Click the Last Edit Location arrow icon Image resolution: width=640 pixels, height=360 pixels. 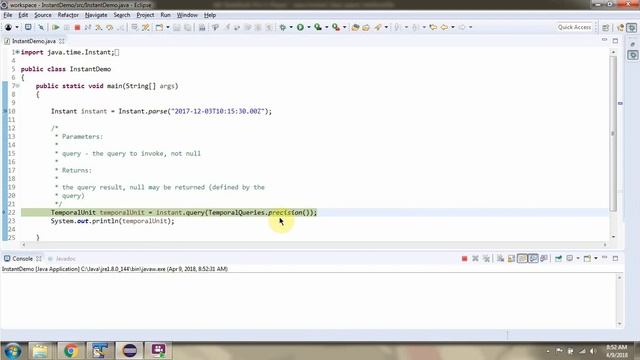click(x=433, y=27)
